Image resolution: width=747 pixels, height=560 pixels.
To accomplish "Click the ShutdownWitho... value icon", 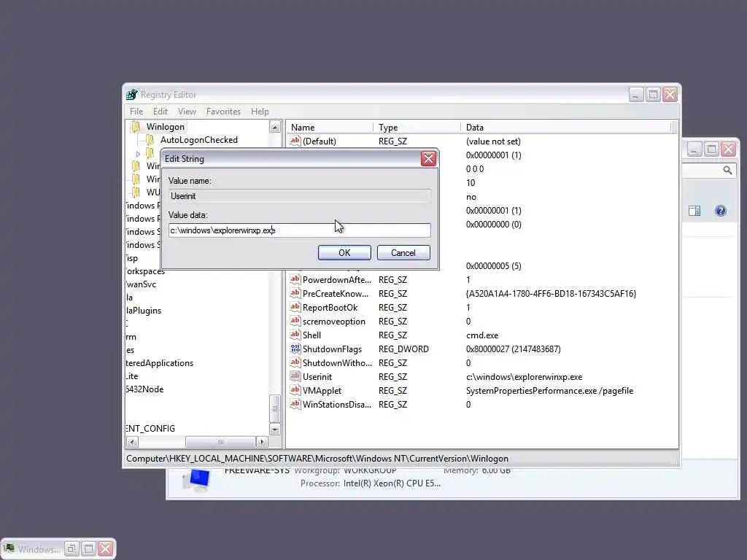I will (x=295, y=362).
